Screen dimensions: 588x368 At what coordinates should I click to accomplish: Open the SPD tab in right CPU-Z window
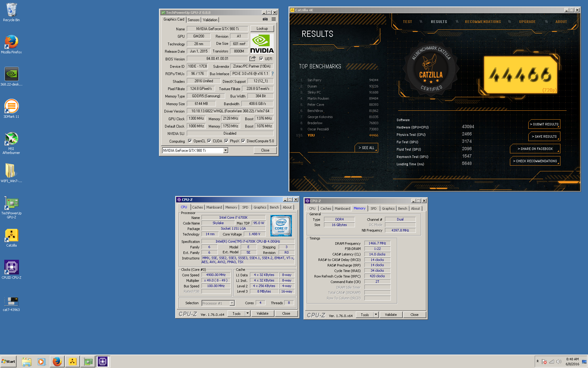374,209
